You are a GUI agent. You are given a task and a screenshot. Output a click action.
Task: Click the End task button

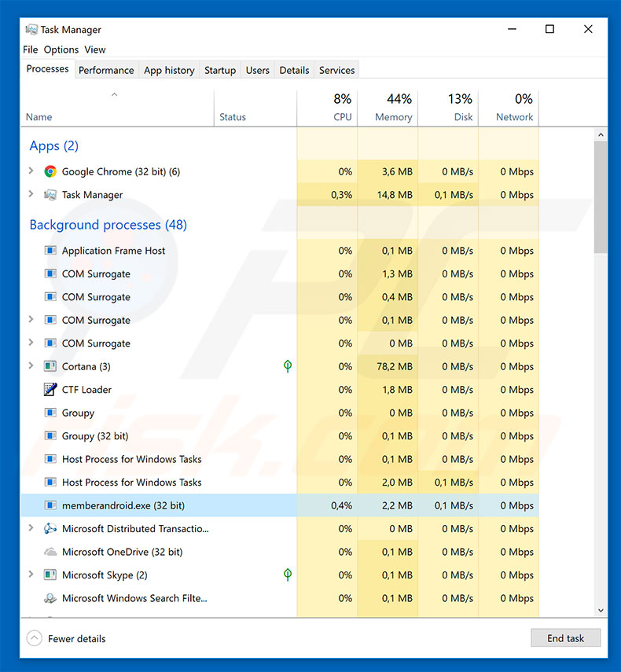click(x=565, y=638)
